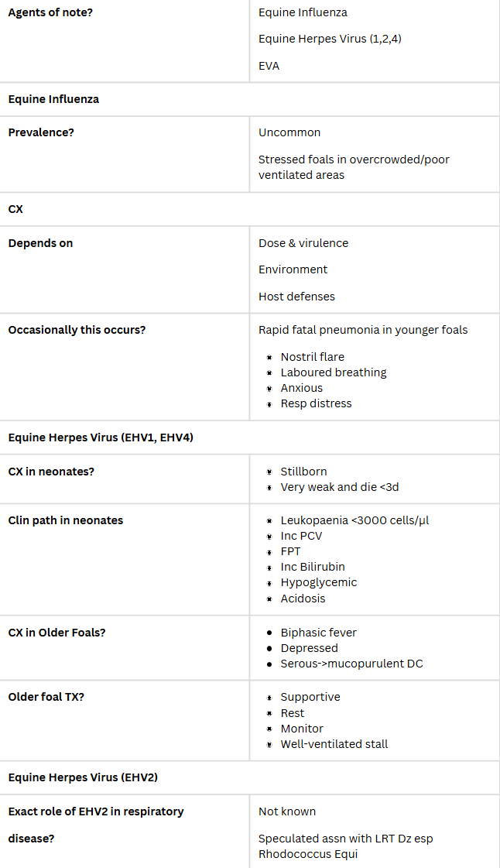Select the 'Prevalence?' question cell
This screenshot has width=500, height=868.
[41, 132]
